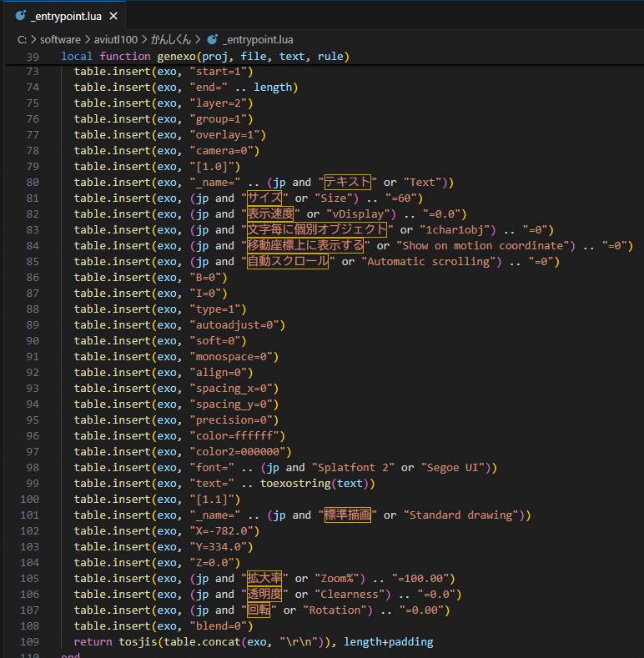This screenshot has width=644, height=658.
Task: Select the _entrypoint.lua editor tab
Action: pos(66,16)
